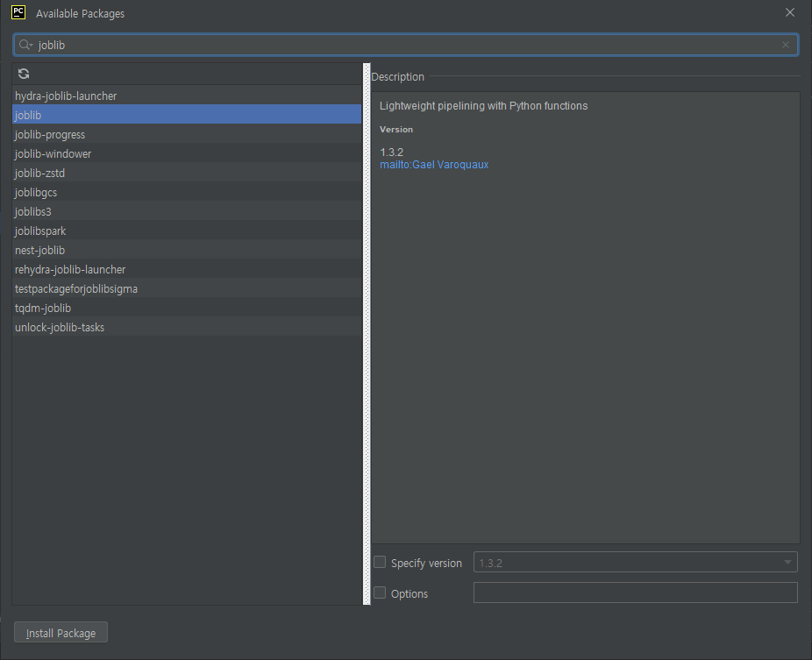The image size is (812, 660).
Task: Click the 'Lightweight pipelining with Python functions' text
Action: (484, 105)
